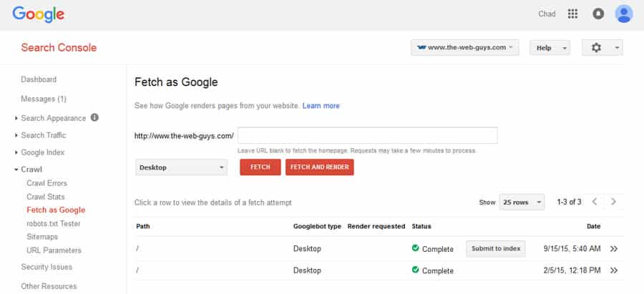This screenshot has width=644, height=294.
Task: Open details arrows for 9/15/15 fetch
Action: [x=614, y=249]
